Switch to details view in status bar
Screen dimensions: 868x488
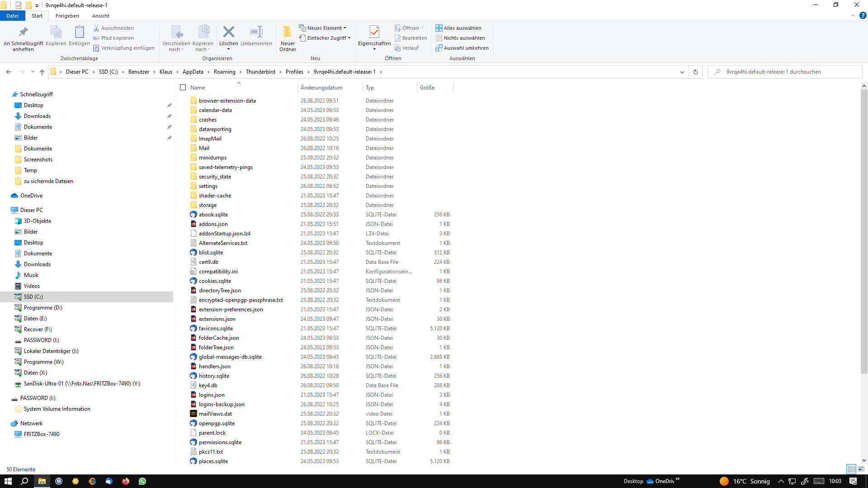click(851, 469)
